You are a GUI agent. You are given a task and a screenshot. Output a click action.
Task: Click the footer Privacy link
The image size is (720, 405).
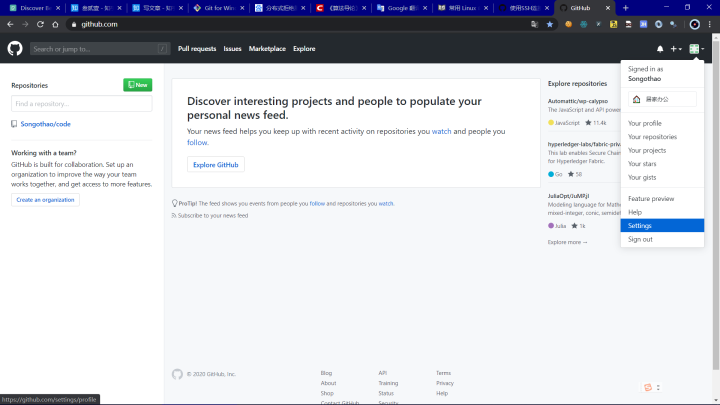point(444,383)
